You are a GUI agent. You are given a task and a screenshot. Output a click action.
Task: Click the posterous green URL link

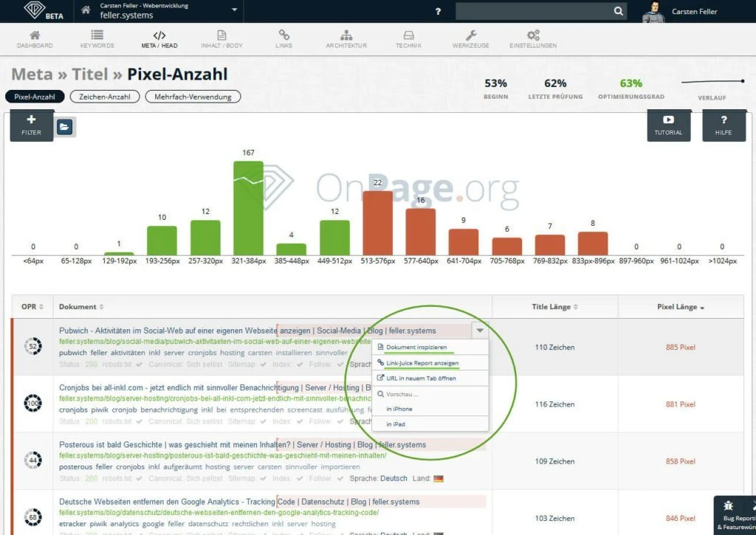(223, 455)
